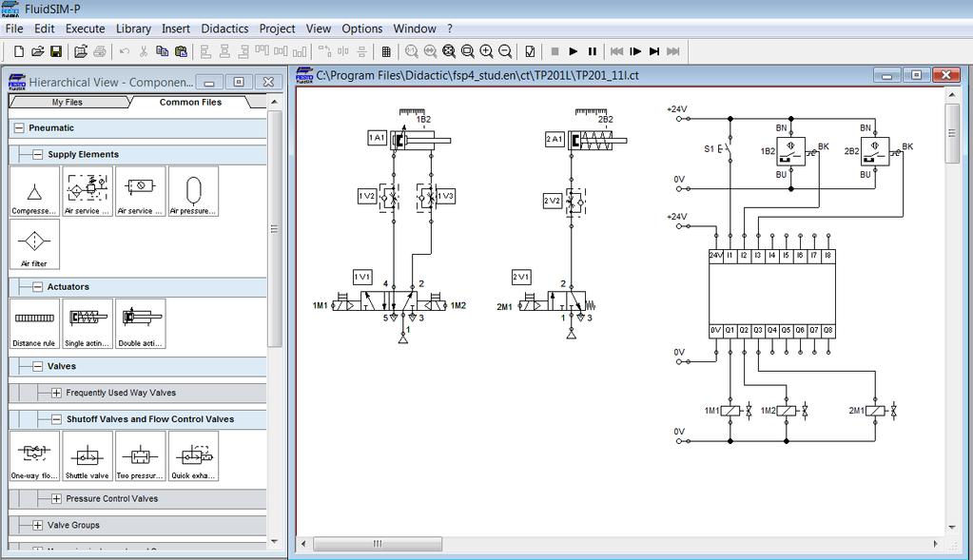Align selected objects to the right
This screenshot has height=560, width=973.
(243, 51)
